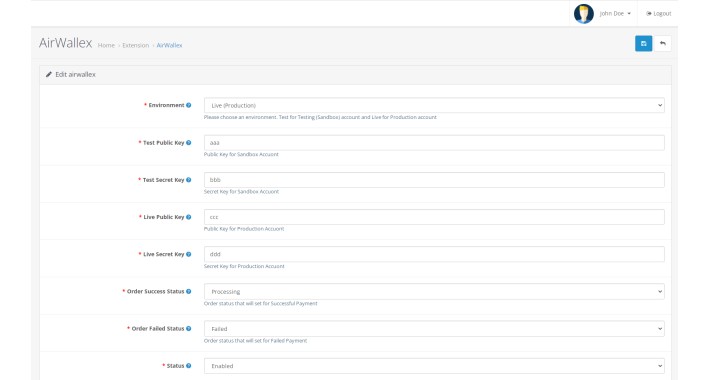Show help tooltip for Order Failed Status
The image size is (710, 380).
tap(188, 328)
